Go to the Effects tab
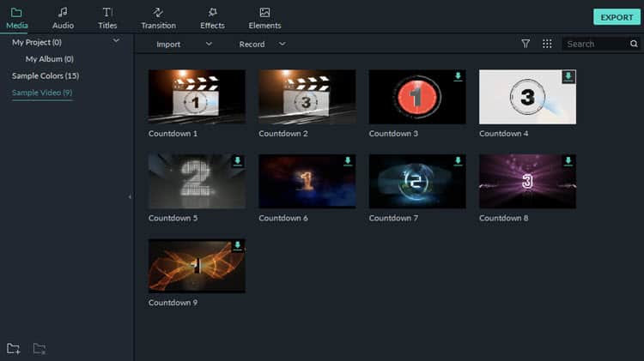 (x=212, y=17)
